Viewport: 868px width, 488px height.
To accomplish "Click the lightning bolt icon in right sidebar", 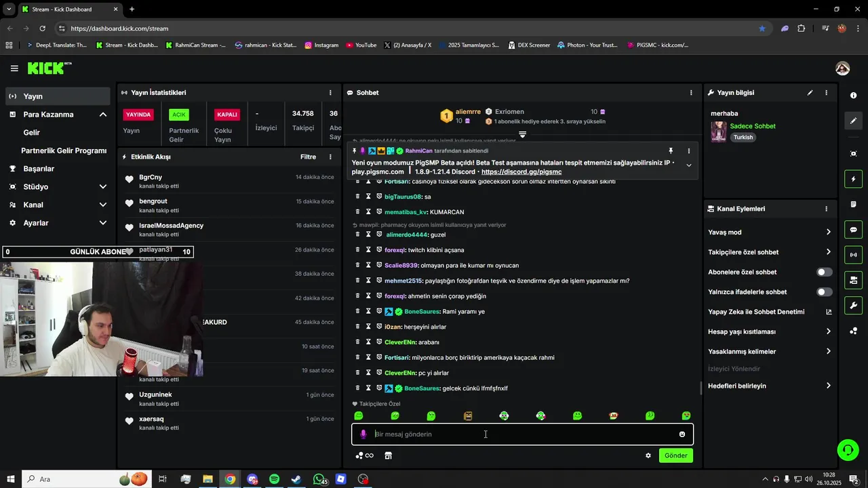I will point(854,180).
